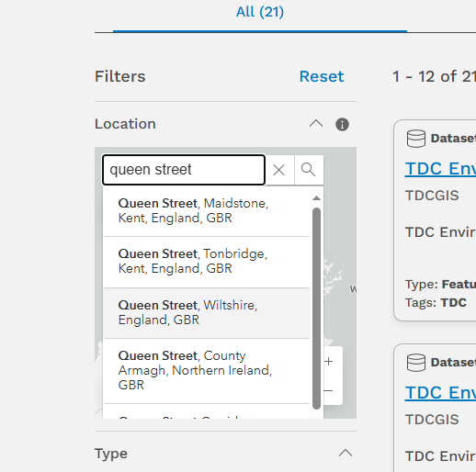
Task: Open the first TDC Env dataset link
Action: 440,169
